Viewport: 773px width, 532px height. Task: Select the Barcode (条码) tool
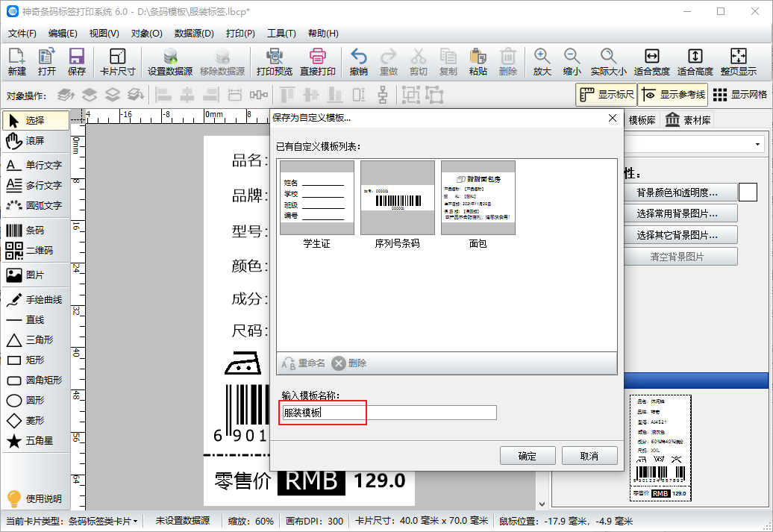click(35, 231)
